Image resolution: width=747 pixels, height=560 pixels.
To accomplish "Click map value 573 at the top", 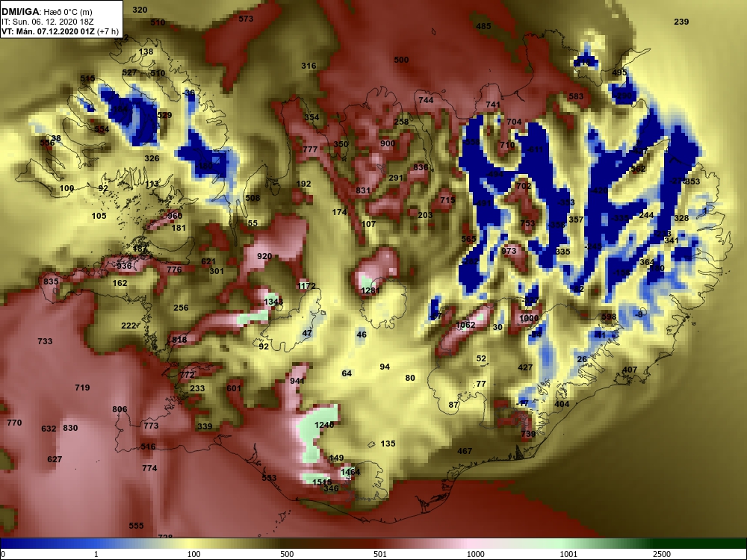I will tap(246, 19).
